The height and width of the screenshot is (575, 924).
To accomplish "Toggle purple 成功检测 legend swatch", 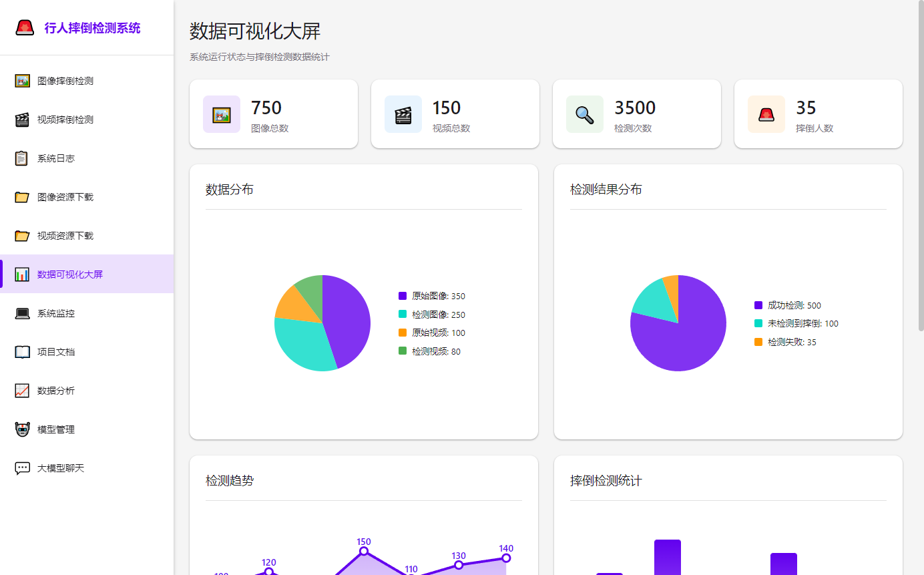I will coord(758,305).
